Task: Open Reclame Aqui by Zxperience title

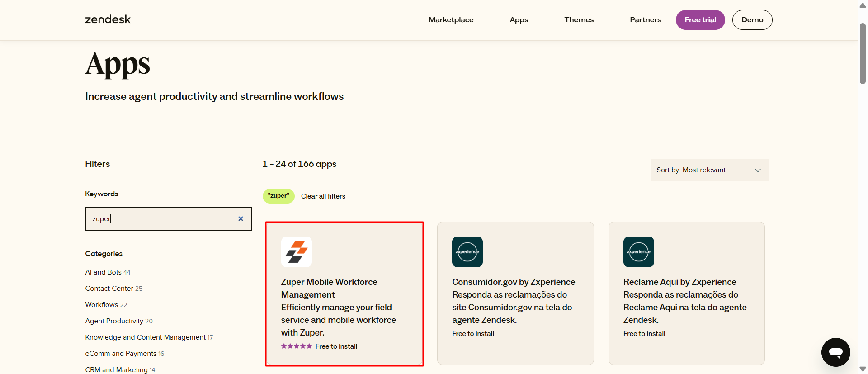Action: pyautogui.click(x=680, y=282)
